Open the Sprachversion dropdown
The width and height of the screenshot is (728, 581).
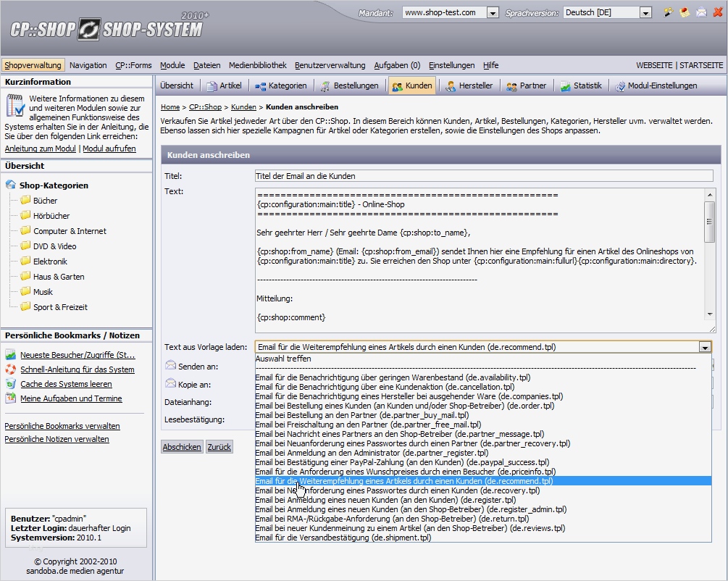pos(645,13)
